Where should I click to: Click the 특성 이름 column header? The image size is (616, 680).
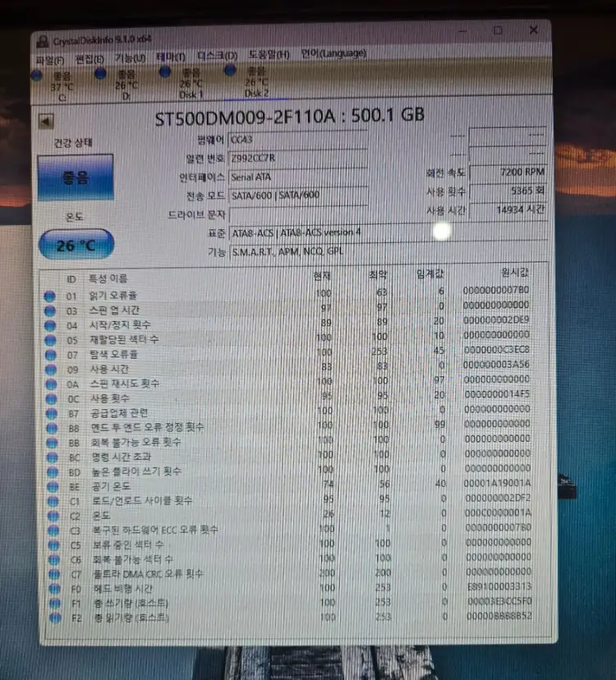pos(108,279)
